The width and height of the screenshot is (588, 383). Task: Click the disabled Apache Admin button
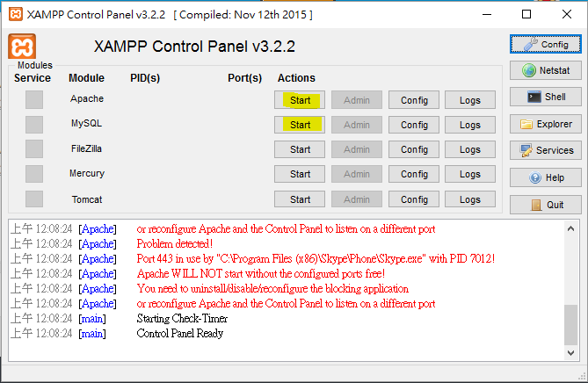tap(357, 100)
